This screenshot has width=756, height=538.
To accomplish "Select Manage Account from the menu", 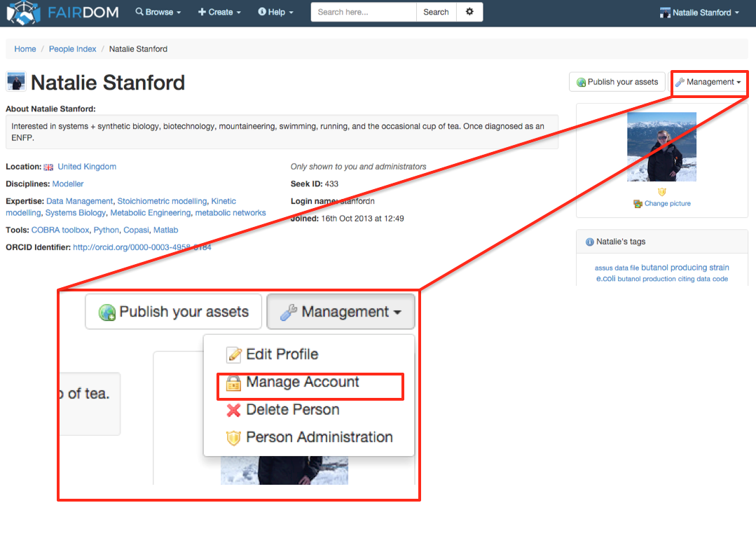I will click(x=302, y=382).
